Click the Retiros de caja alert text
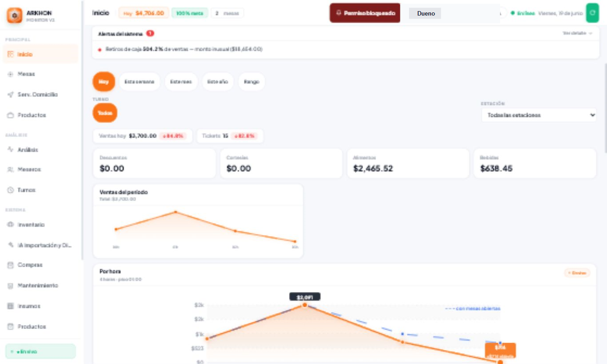Viewport: 607px width, 364px height. point(184,49)
